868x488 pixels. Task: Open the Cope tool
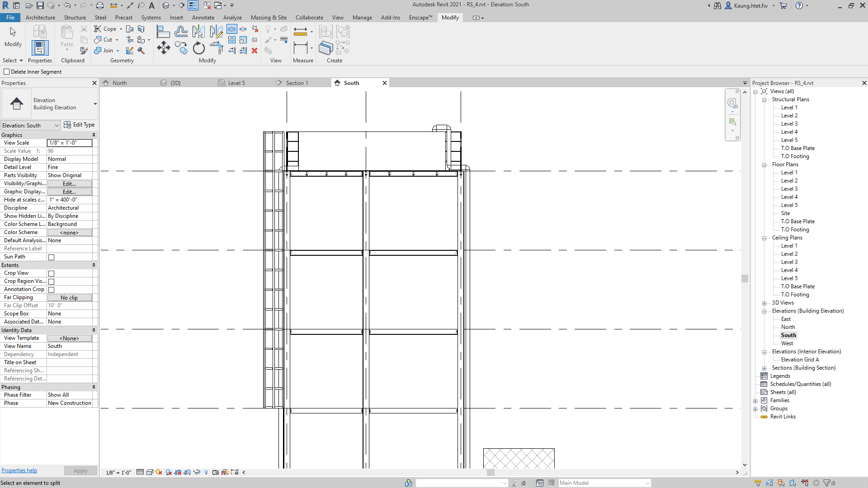click(104, 28)
